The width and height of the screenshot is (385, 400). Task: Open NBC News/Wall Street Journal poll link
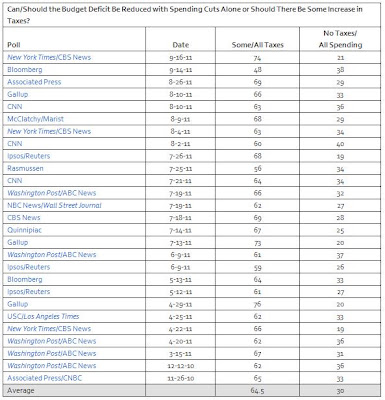tap(54, 205)
